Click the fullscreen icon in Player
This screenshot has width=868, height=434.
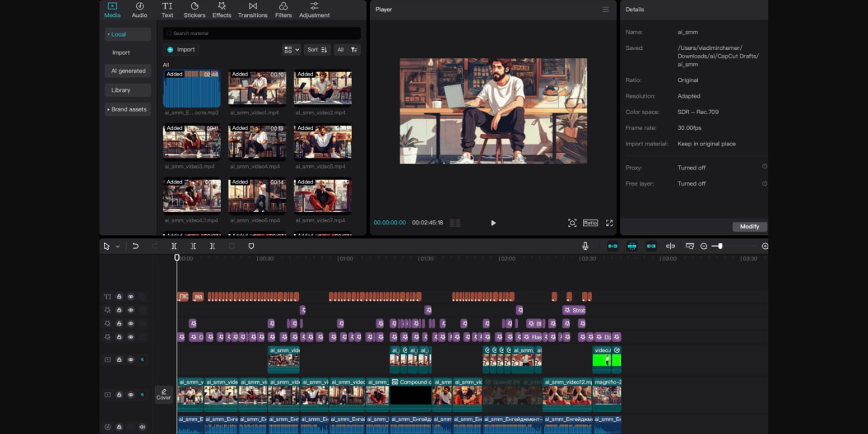609,223
